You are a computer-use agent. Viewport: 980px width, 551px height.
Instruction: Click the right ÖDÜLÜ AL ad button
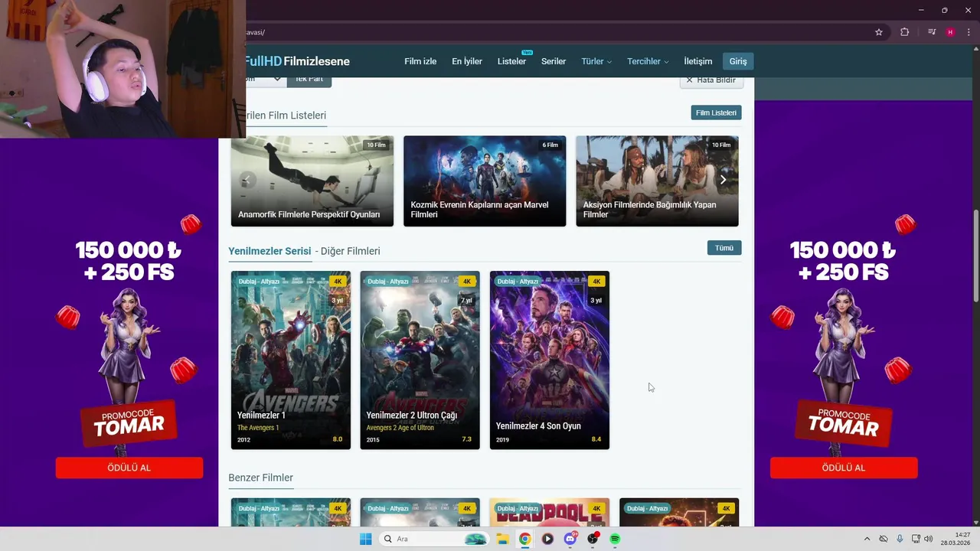point(844,468)
